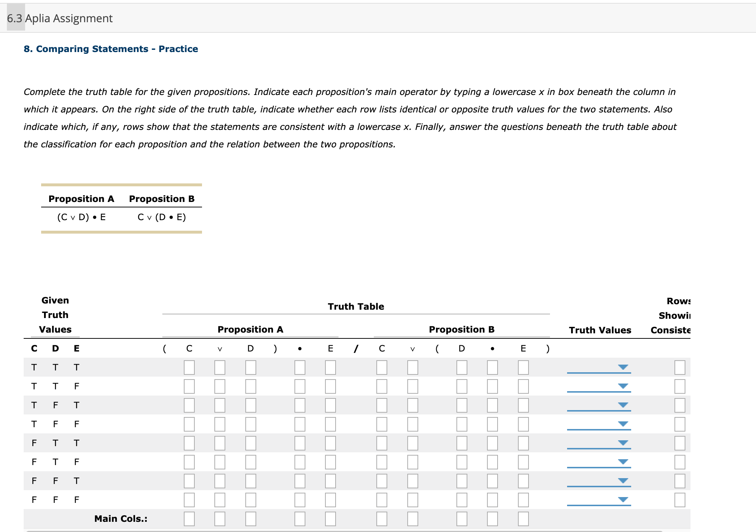Select the wedge box under Proposition B row TFT

pyautogui.click(x=412, y=405)
